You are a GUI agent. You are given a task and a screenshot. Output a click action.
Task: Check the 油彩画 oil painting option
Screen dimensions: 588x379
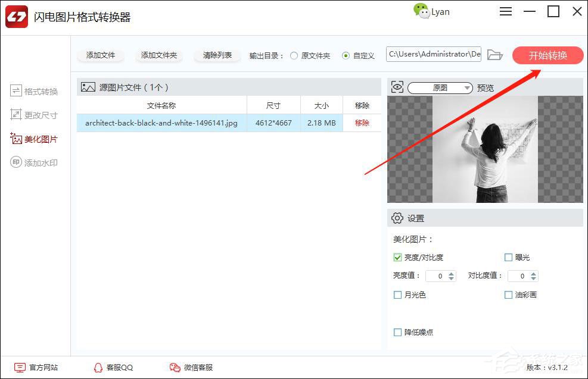(508, 295)
